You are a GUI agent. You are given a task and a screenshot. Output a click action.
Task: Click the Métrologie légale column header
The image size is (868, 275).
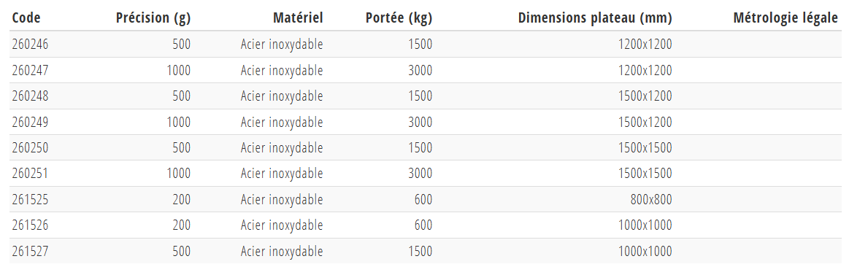click(786, 18)
